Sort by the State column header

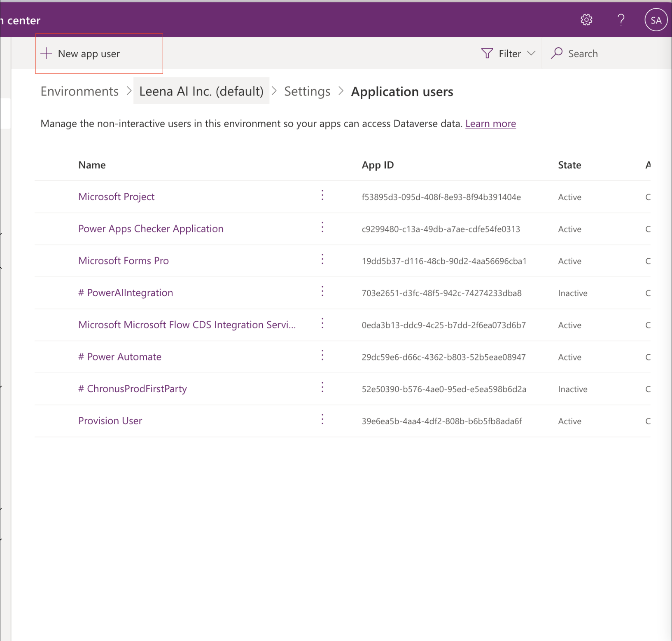(x=569, y=165)
